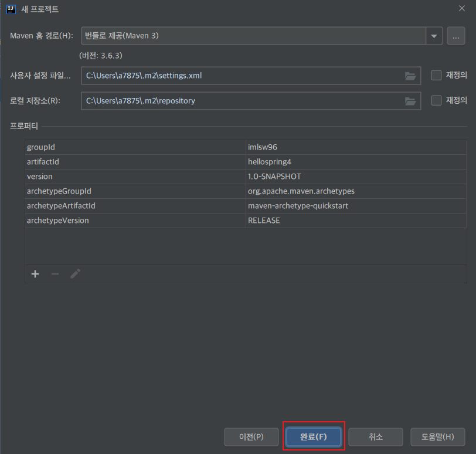Click the 취소 cancel button
Viewport: 476px width, 454px height.
tap(376, 437)
